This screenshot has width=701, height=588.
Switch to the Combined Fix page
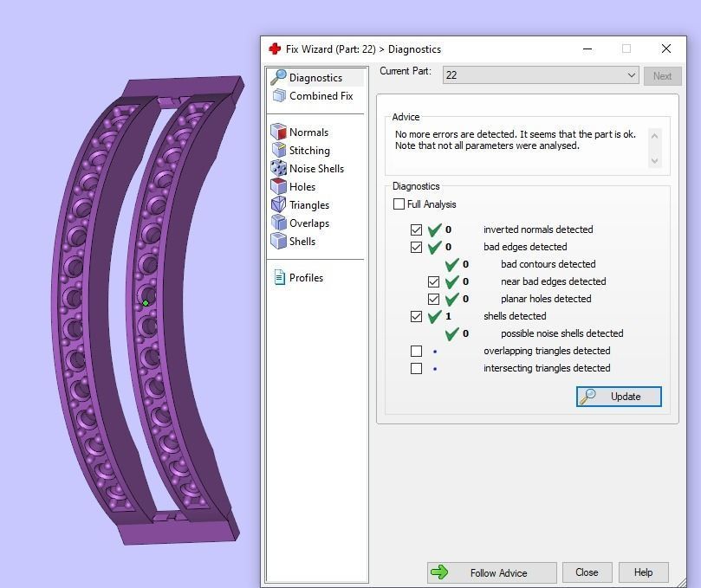[321, 95]
